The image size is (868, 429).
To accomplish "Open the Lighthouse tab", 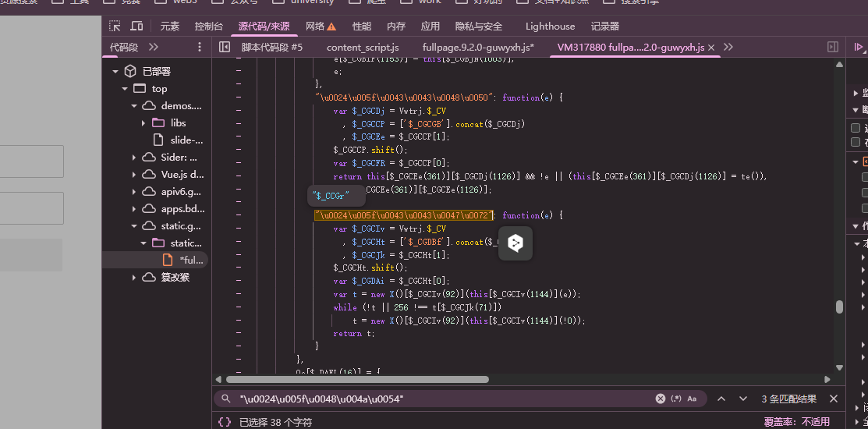I will (x=551, y=26).
